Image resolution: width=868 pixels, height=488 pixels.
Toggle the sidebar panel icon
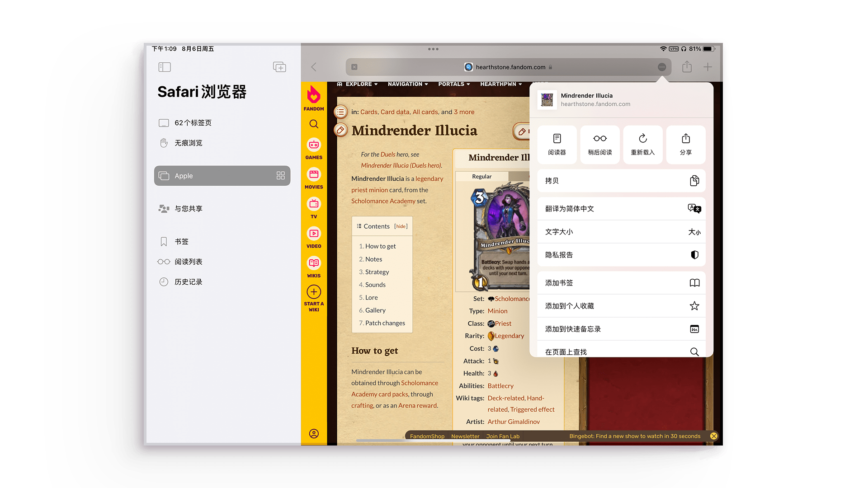click(164, 67)
